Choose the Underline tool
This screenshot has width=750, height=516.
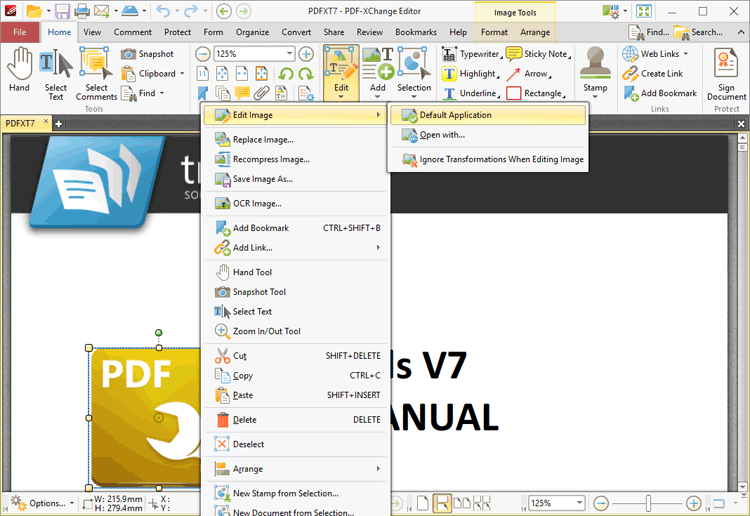pos(471,93)
